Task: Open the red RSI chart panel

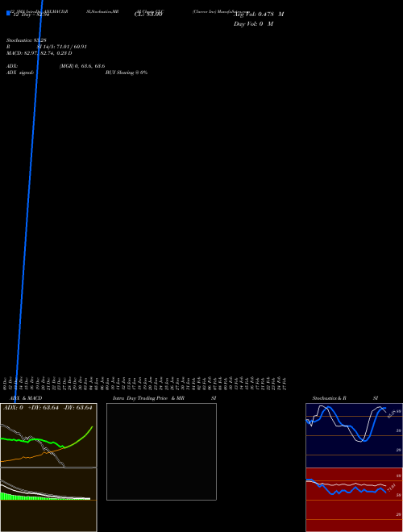Action: point(354,500)
